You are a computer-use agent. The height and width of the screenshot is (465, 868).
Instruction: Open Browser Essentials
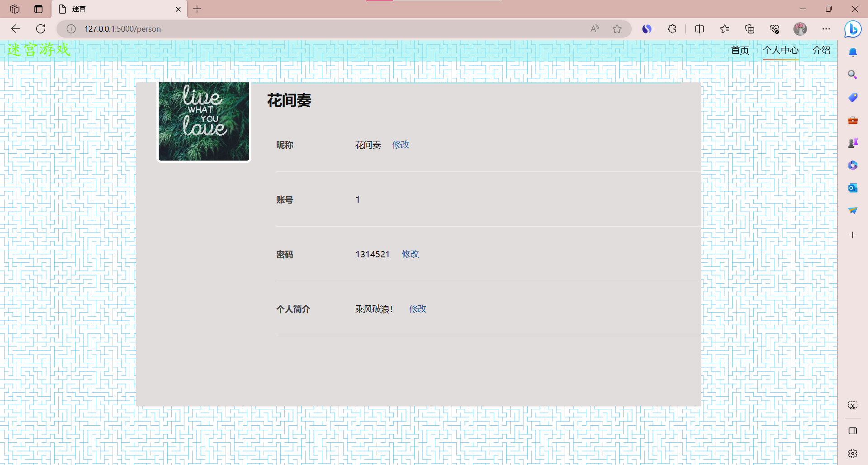[774, 29]
